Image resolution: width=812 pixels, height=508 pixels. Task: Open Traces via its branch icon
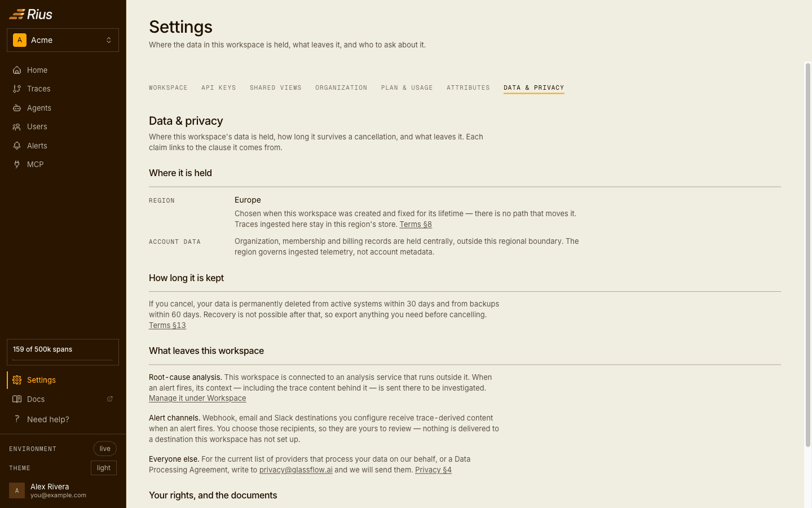(17, 89)
